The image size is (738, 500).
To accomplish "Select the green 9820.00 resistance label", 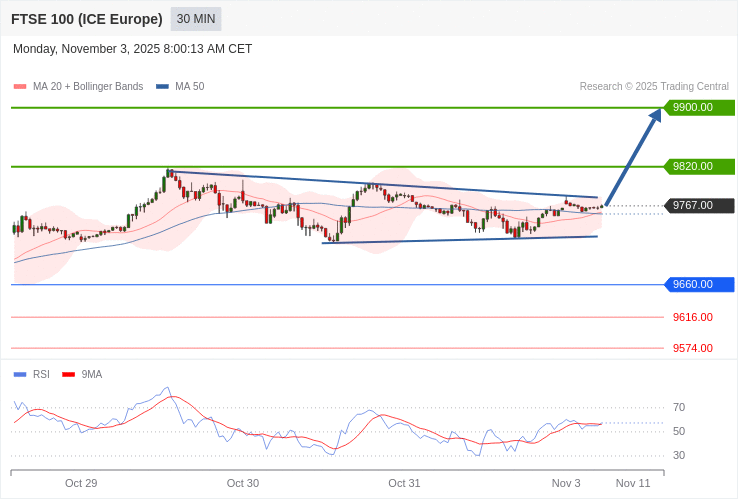I will pos(699,167).
